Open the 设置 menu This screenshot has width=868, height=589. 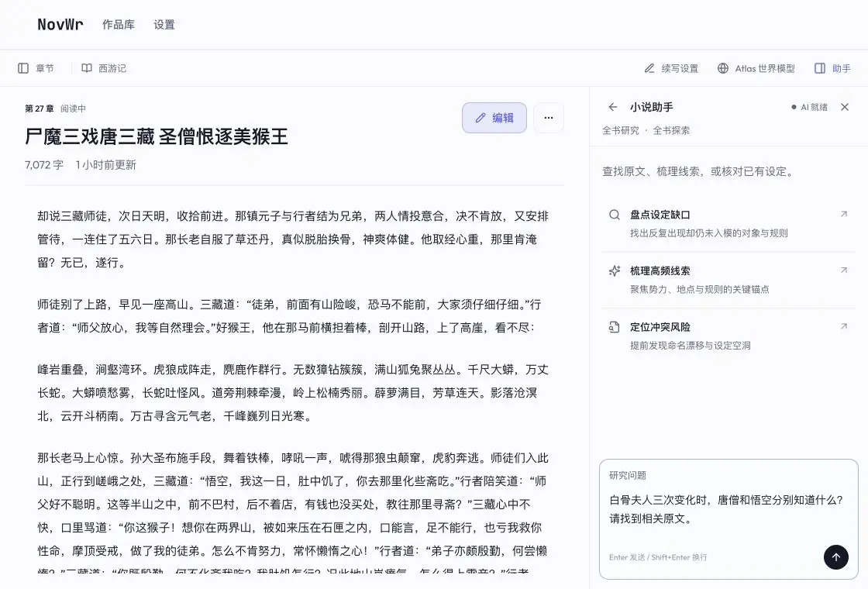coord(164,25)
